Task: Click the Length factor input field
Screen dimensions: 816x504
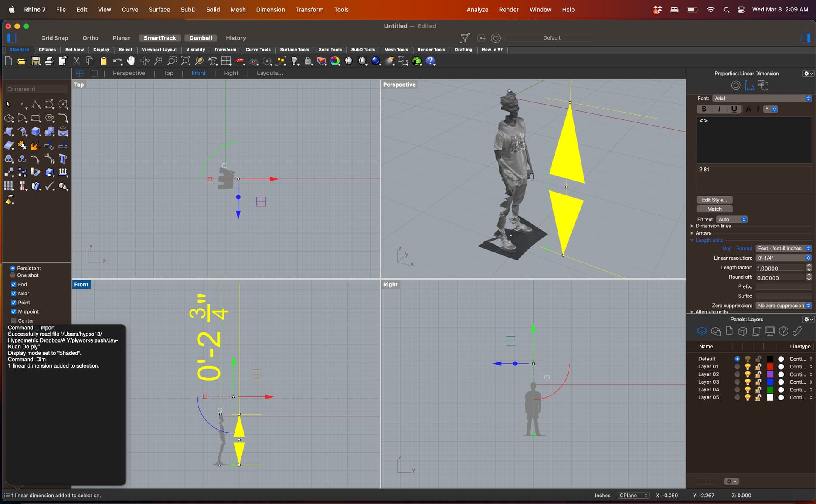Action: (780, 268)
